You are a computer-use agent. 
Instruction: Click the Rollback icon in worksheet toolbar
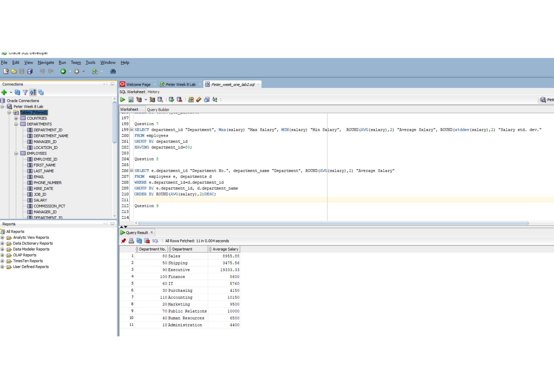179,100
